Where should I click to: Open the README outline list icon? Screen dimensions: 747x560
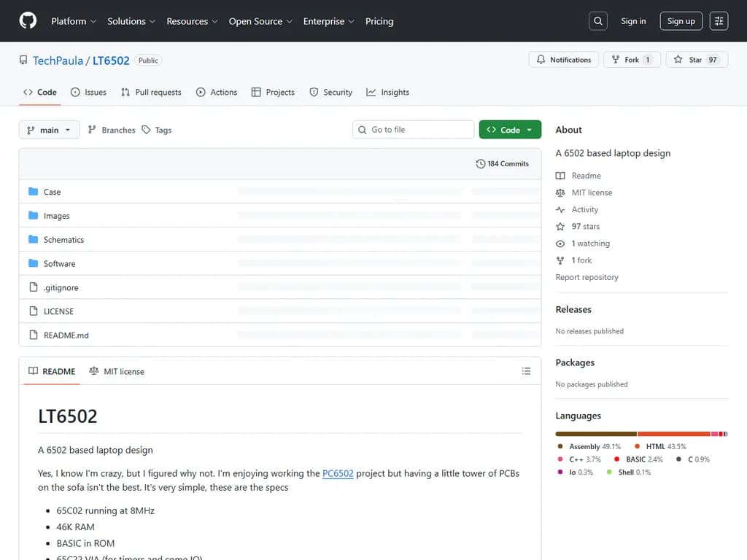click(526, 371)
